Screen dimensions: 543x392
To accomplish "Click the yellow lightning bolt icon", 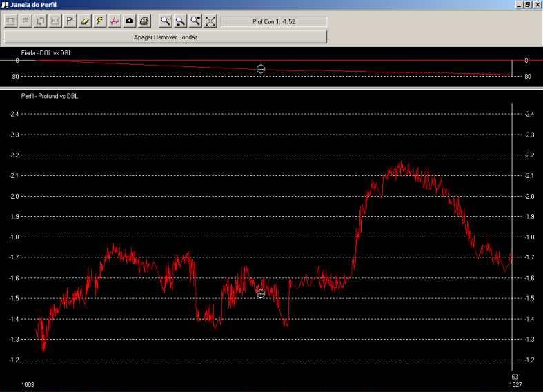I will [100, 21].
